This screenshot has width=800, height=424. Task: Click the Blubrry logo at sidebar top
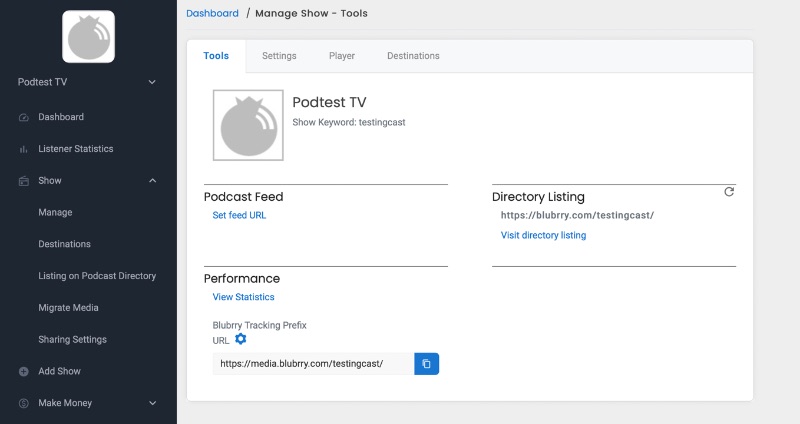(x=88, y=37)
